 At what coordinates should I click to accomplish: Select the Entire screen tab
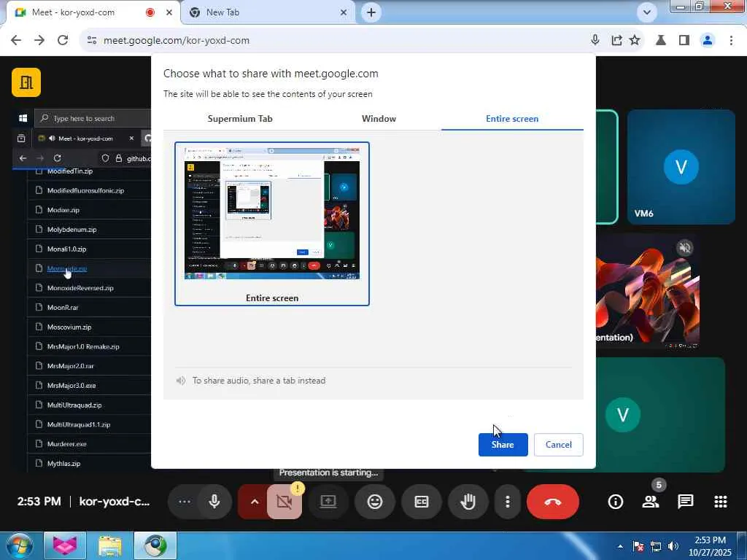tap(512, 119)
